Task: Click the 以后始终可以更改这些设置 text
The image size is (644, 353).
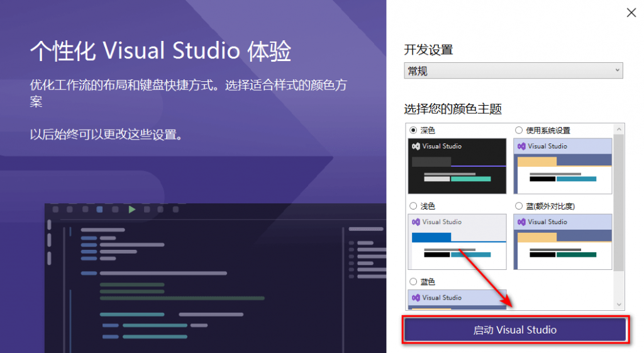Action: pyautogui.click(x=106, y=135)
